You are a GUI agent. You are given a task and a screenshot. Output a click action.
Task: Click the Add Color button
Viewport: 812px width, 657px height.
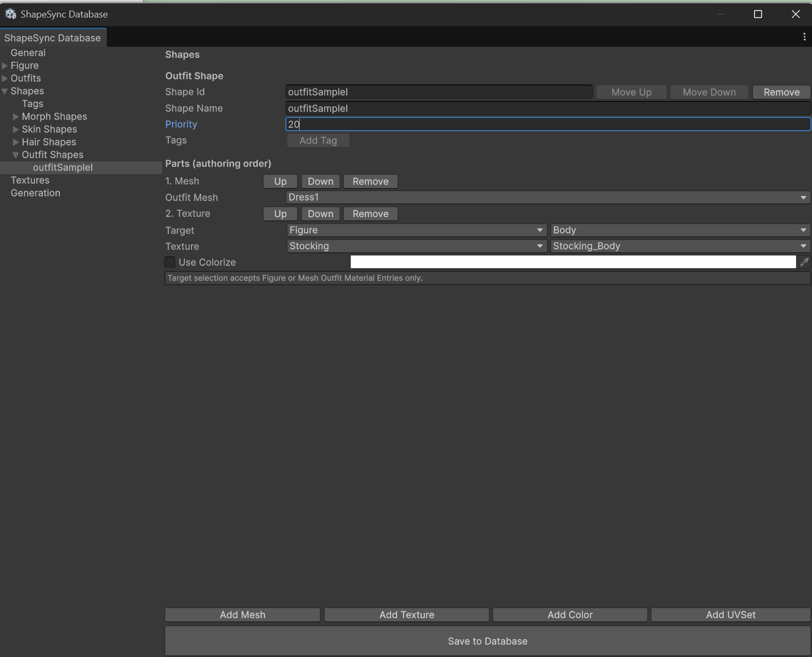tap(570, 615)
